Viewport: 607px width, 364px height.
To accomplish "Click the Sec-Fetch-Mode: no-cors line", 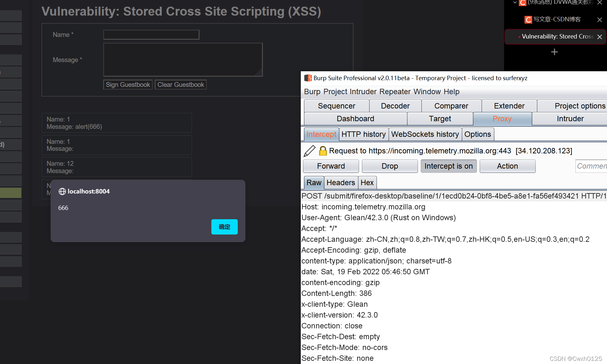I will click(x=344, y=347).
